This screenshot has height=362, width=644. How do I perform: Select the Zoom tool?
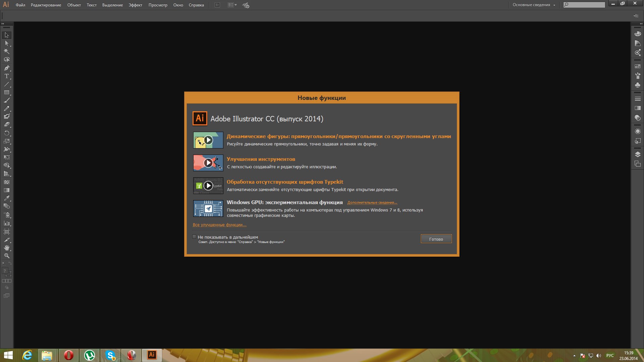pos(7,256)
